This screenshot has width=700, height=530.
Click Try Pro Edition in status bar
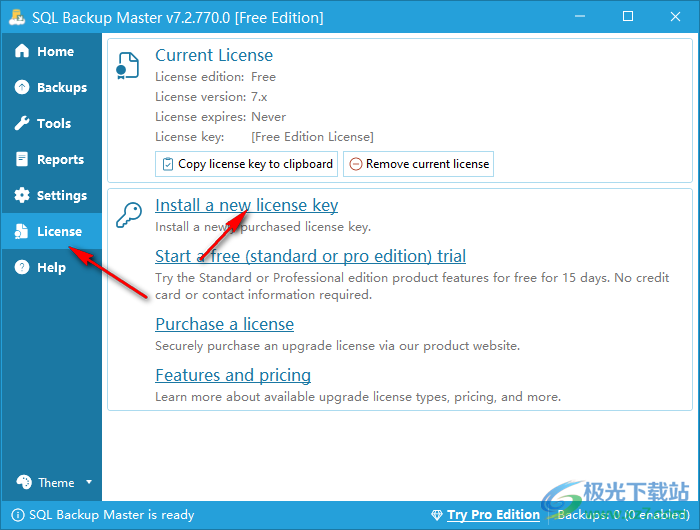click(x=493, y=515)
